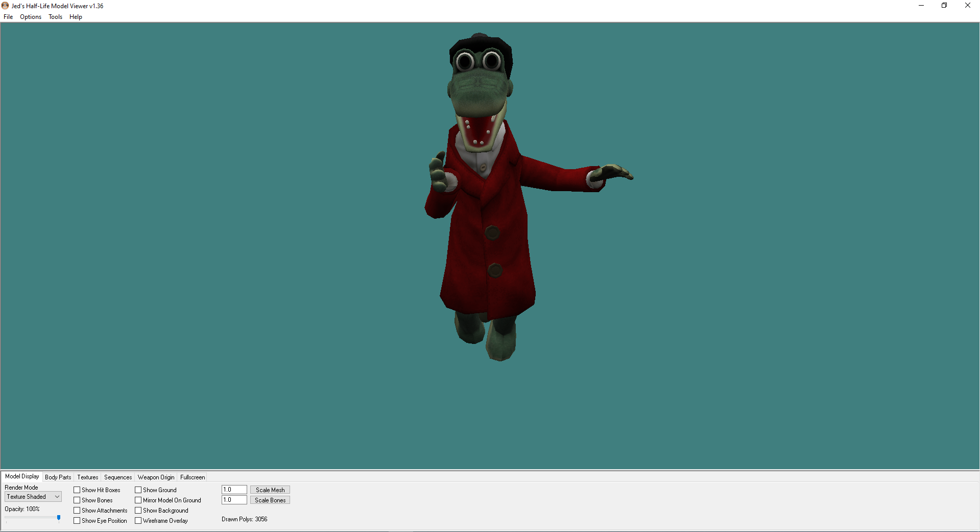
Task: Restore down the Model Viewer window
Action: pos(944,6)
